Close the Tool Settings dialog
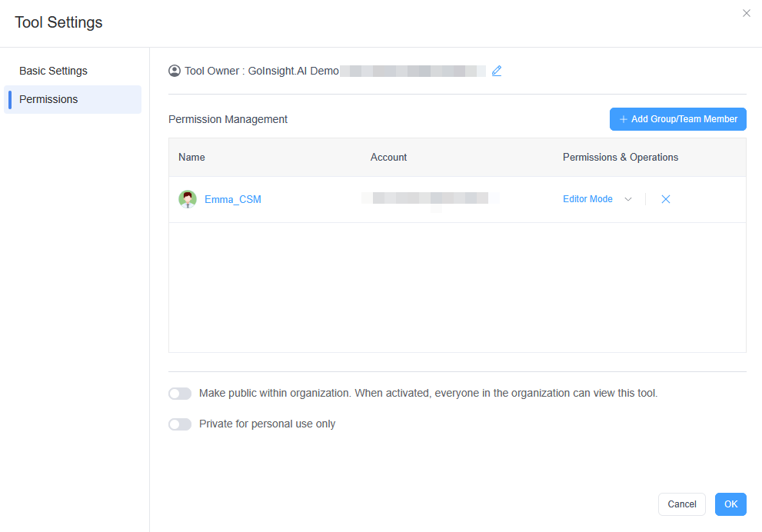Image resolution: width=762 pixels, height=532 pixels. click(x=747, y=13)
